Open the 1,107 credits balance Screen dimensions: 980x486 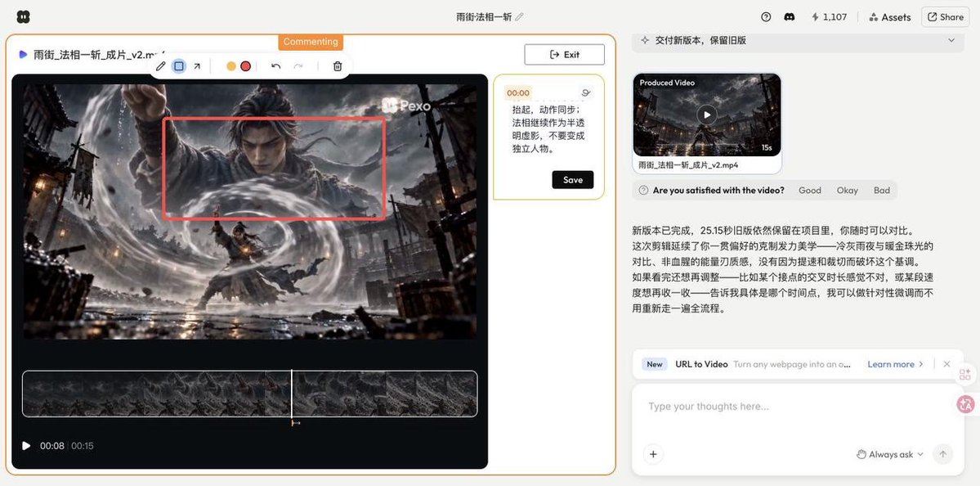(829, 17)
